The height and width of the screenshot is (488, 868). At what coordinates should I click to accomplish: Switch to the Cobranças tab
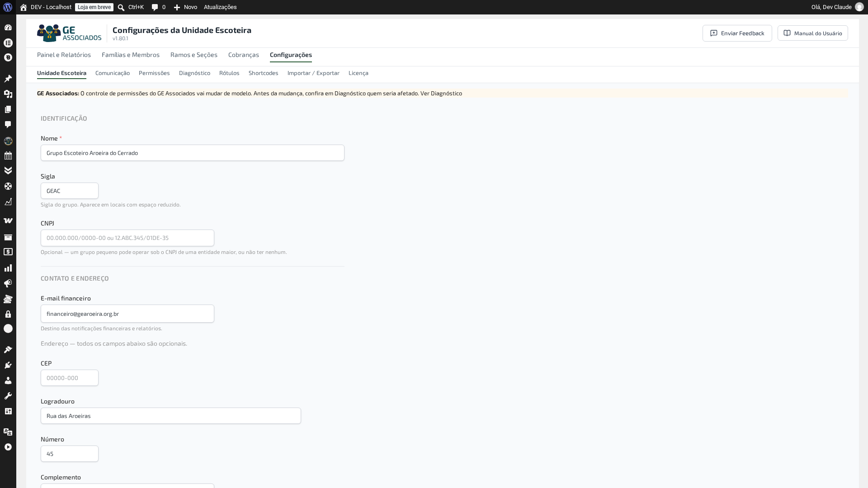pyautogui.click(x=244, y=55)
